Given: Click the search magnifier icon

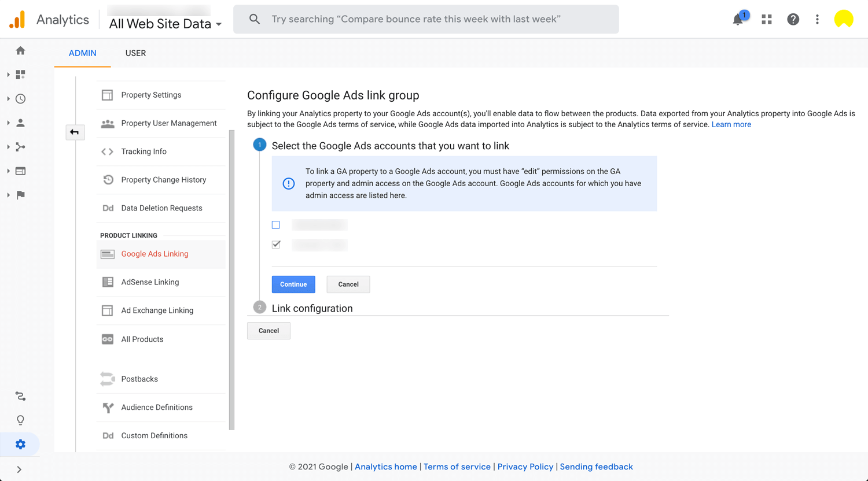Looking at the screenshot, I should point(254,19).
